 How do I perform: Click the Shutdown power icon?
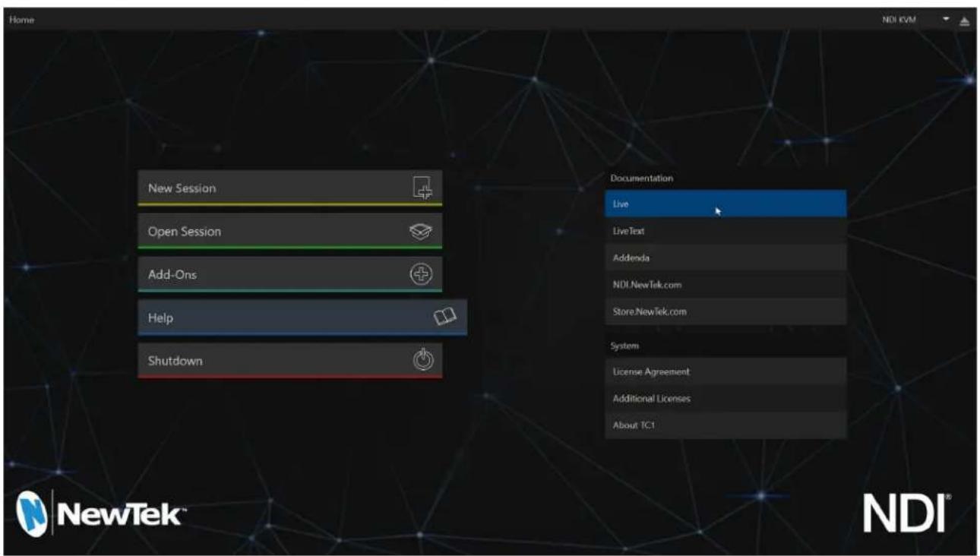[423, 360]
